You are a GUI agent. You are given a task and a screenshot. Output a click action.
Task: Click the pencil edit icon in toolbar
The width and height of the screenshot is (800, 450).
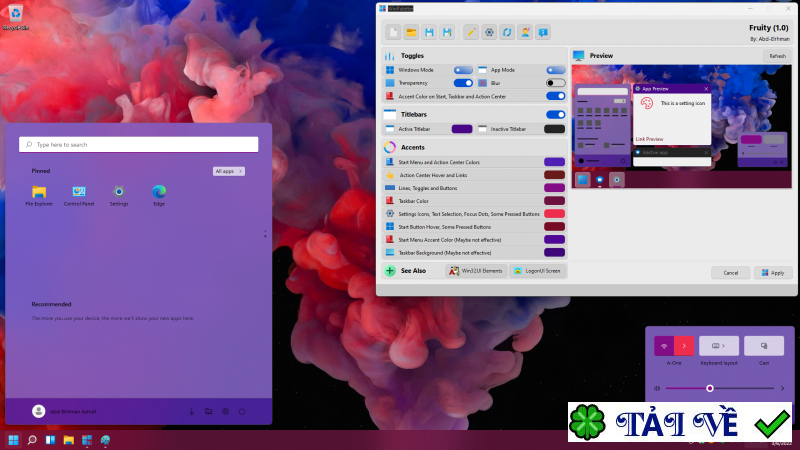471,32
